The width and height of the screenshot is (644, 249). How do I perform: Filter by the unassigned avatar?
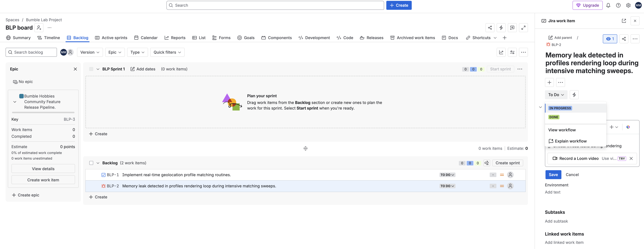(x=70, y=52)
